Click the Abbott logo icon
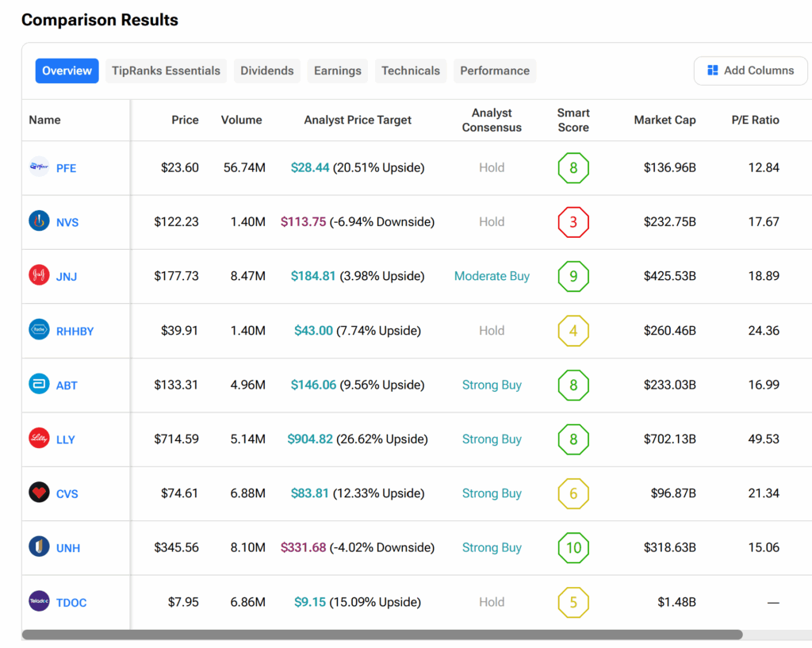Screen dimensions: 812x648 point(39,384)
